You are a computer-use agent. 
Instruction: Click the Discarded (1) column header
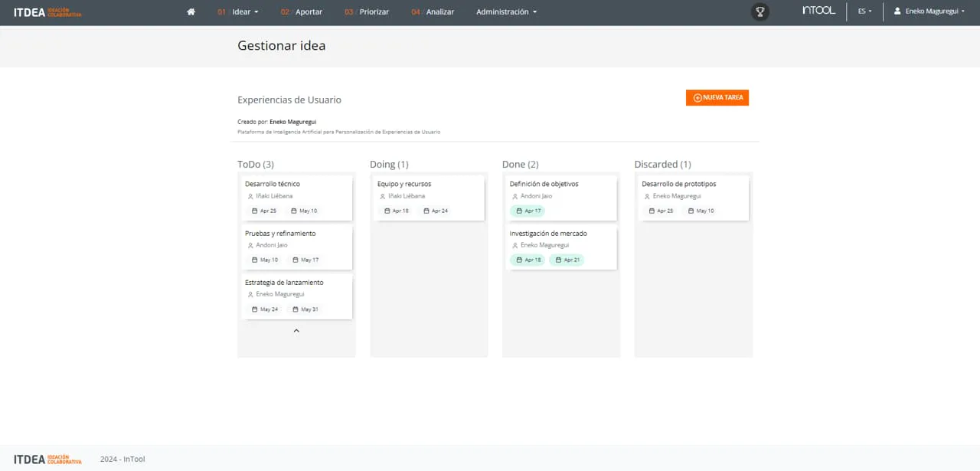tap(663, 164)
